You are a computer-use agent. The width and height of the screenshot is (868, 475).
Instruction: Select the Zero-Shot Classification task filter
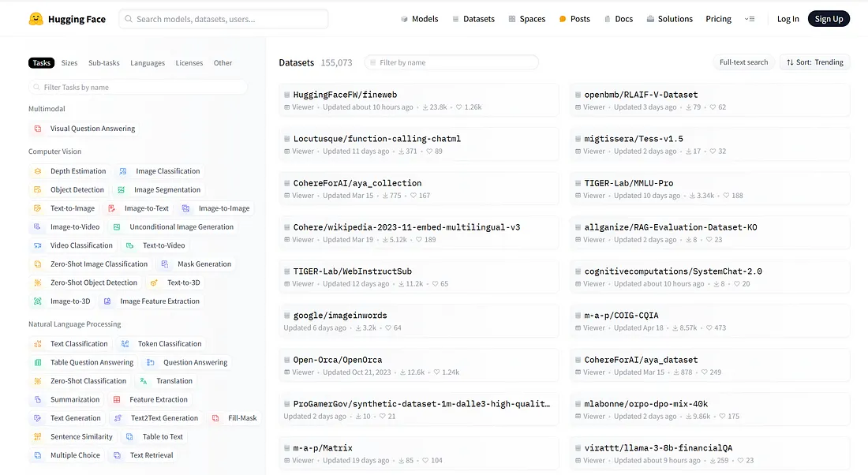(x=80, y=381)
